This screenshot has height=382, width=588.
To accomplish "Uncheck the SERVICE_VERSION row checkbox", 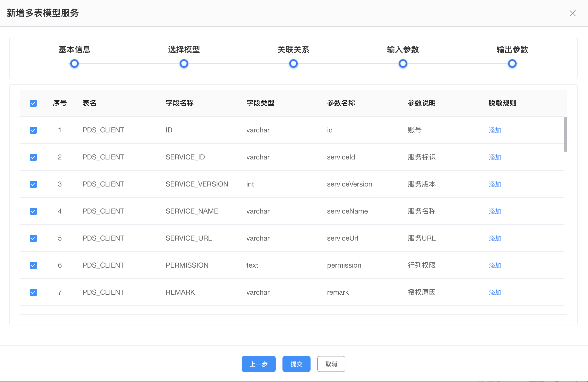I will [x=33, y=184].
